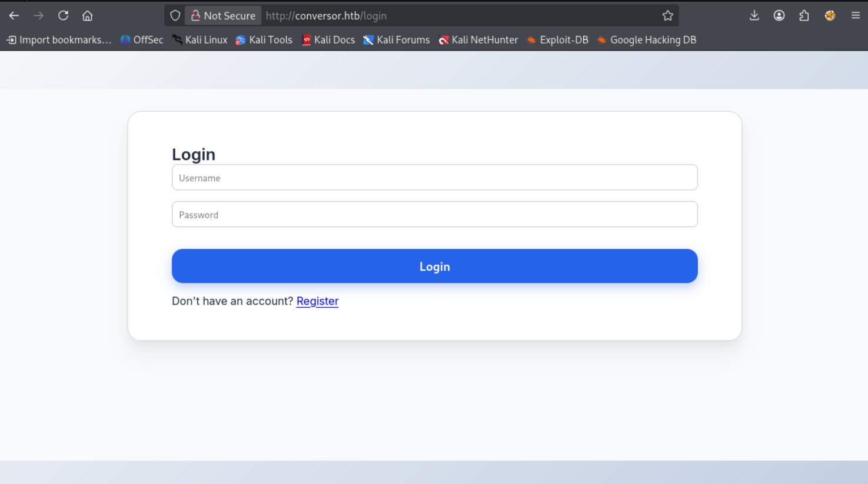
Task: Follow the Register link
Action: (x=317, y=301)
